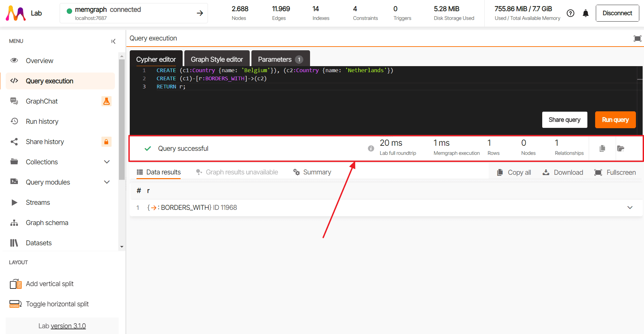Click the Fullscreen button

point(615,172)
